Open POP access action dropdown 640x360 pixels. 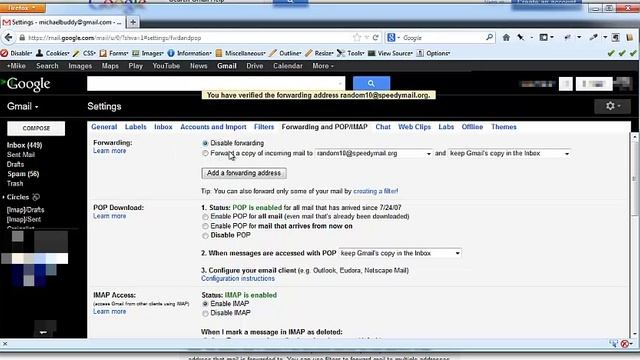coord(400,253)
